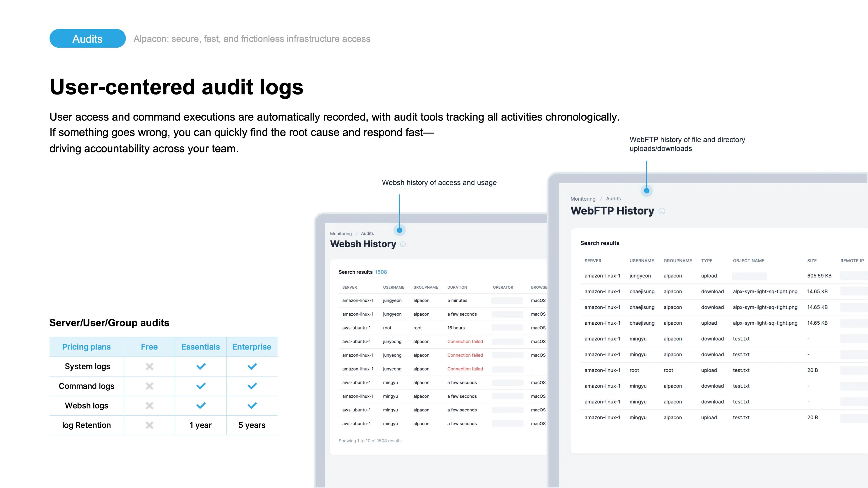Click the System logs checkmark under Essentials
Viewport: 868px width, 488px height.
click(x=201, y=366)
